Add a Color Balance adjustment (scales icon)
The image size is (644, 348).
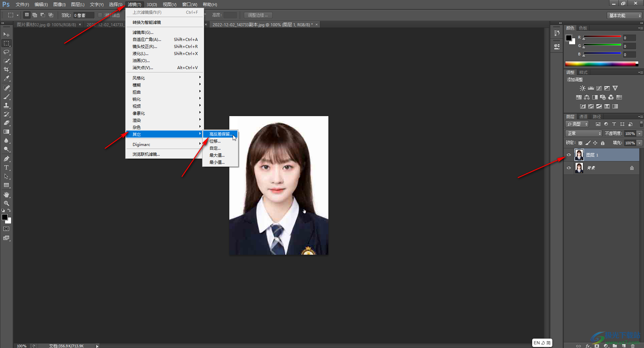tap(587, 97)
